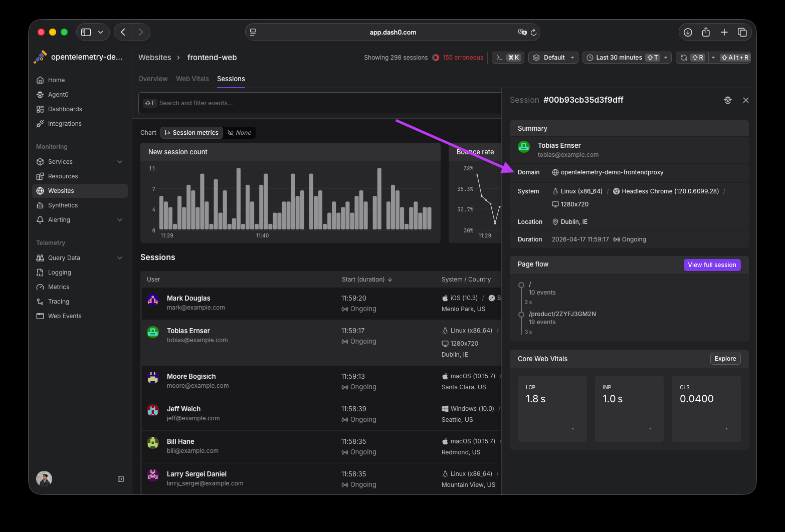Image resolution: width=785 pixels, height=532 pixels.
Task: Open the Agent0 icon in session panel header
Action: pos(728,100)
